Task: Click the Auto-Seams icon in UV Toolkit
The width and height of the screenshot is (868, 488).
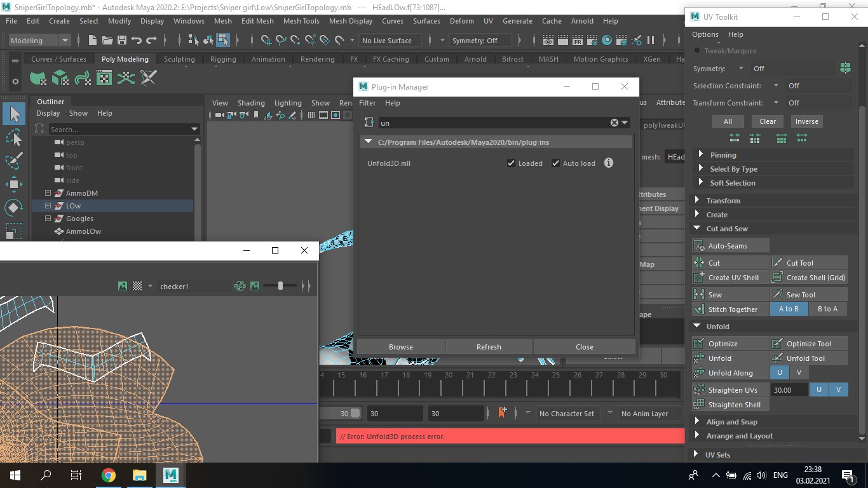Action: (x=700, y=246)
